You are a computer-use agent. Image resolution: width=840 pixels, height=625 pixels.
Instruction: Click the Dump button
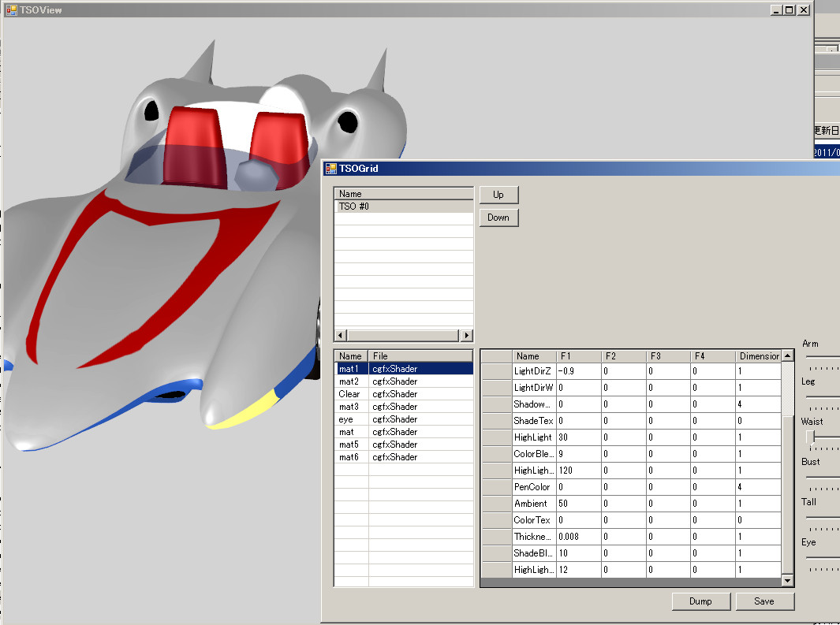click(x=700, y=601)
